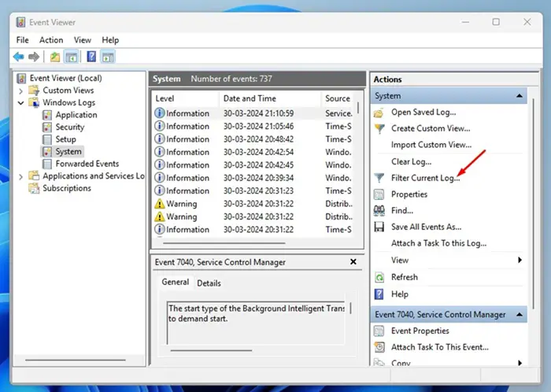Collapse the Windows Logs tree node
551x392 pixels.
tap(20, 103)
